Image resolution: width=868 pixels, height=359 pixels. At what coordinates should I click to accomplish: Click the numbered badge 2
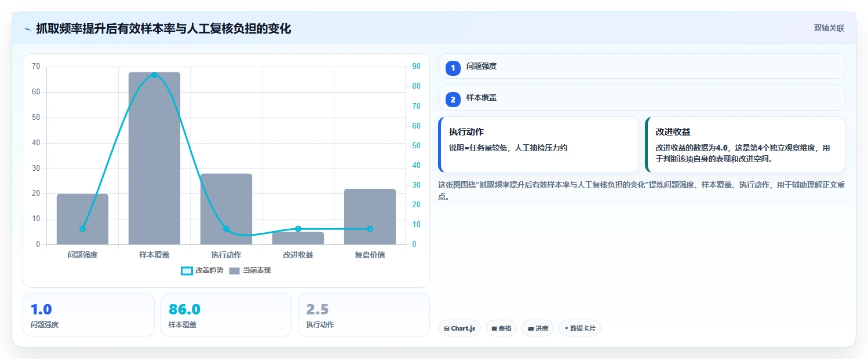(453, 99)
